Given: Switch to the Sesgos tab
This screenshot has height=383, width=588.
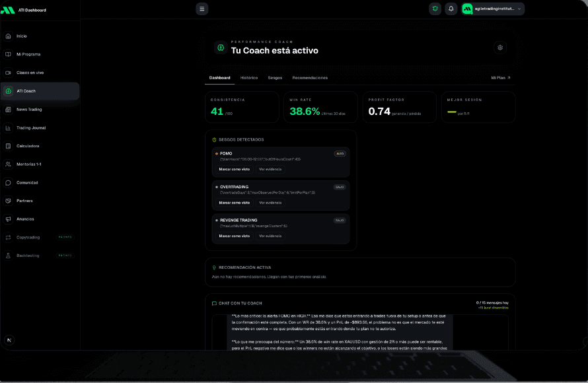Looking at the screenshot, I should tap(275, 78).
